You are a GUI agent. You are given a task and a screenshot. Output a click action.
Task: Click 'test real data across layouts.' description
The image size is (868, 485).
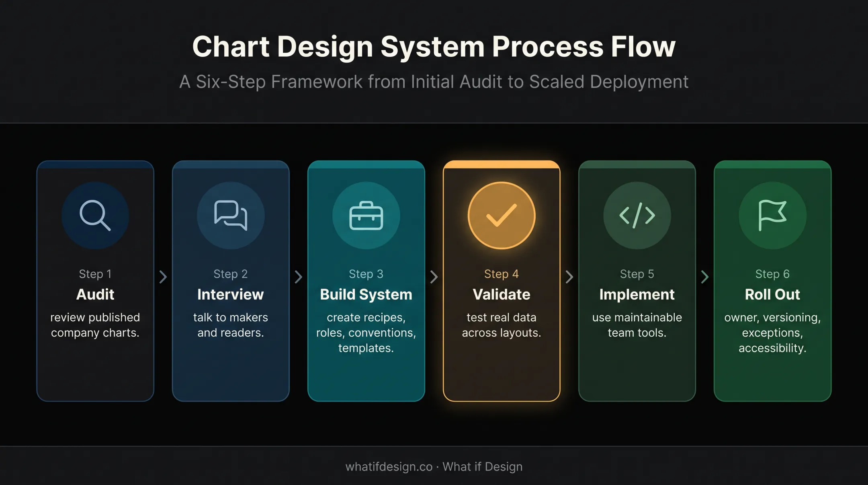point(502,325)
